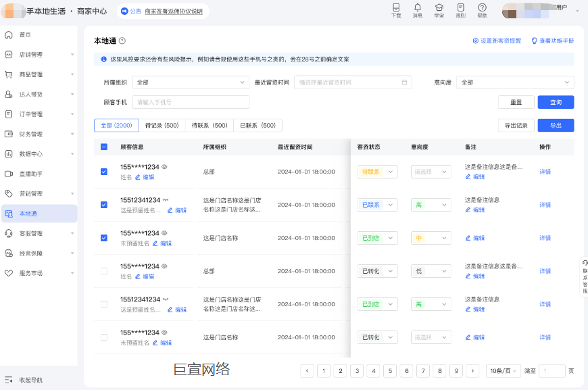Open 数据中心 from the sidebar
The height and width of the screenshot is (390, 588).
[x=30, y=154]
